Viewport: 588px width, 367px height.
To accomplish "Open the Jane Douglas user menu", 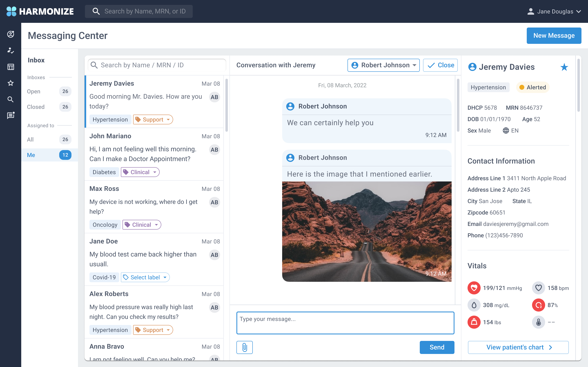I will 554,11.
